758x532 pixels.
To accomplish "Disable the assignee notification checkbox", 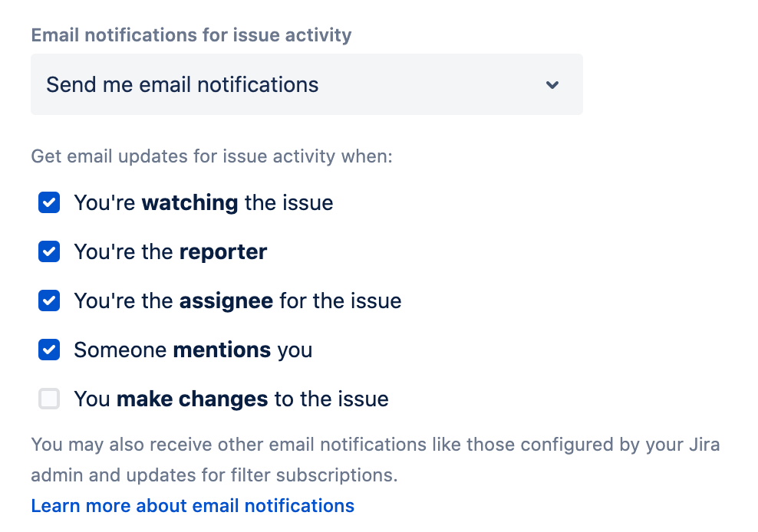I will [49, 300].
